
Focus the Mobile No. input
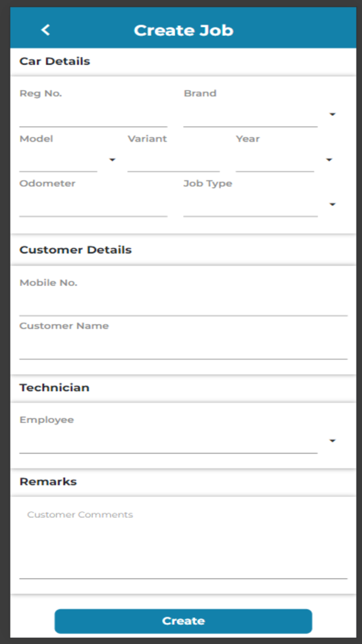click(x=183, y=305)
